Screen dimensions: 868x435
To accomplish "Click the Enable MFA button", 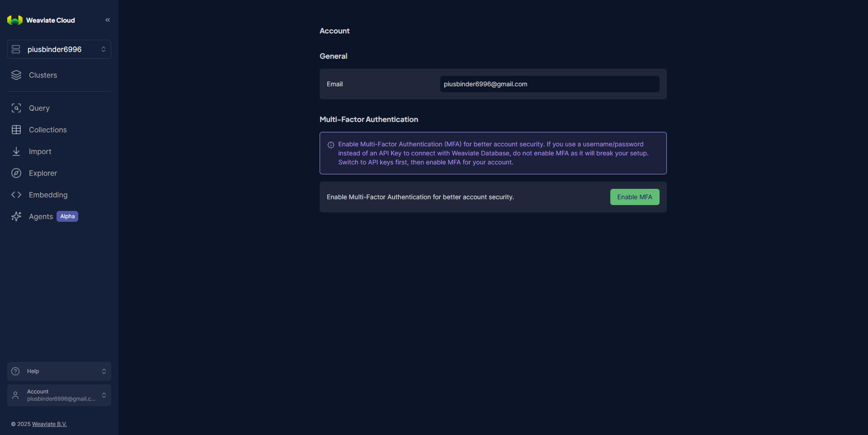I will (x=635, y=197).
